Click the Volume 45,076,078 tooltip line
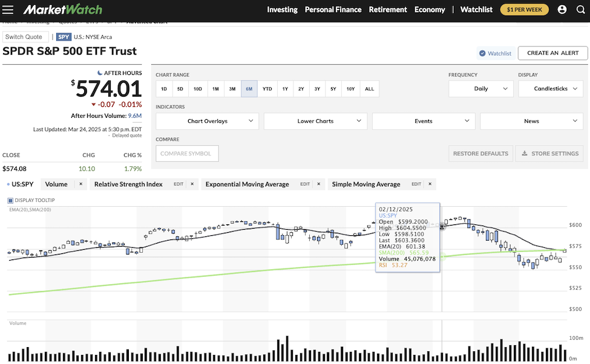590x364 pixels. tap(407, 259)
